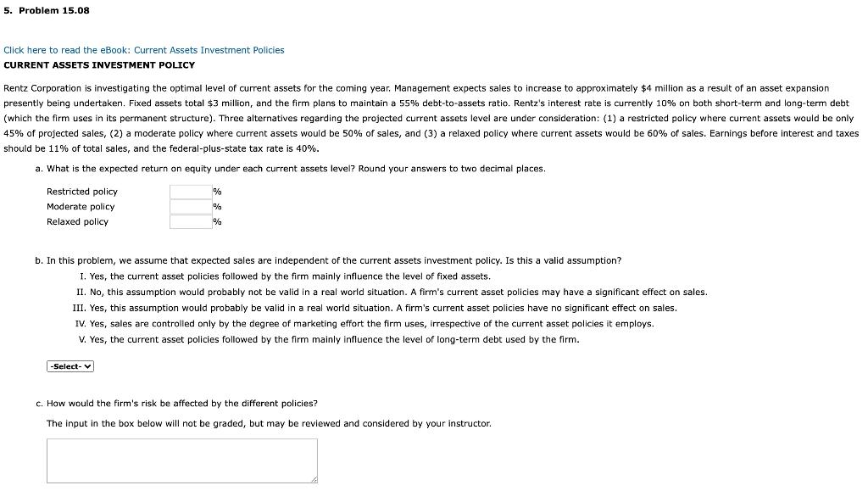868x502 pixels.
Task: Click the Relaxed policy label
Action: pos(77,221)
